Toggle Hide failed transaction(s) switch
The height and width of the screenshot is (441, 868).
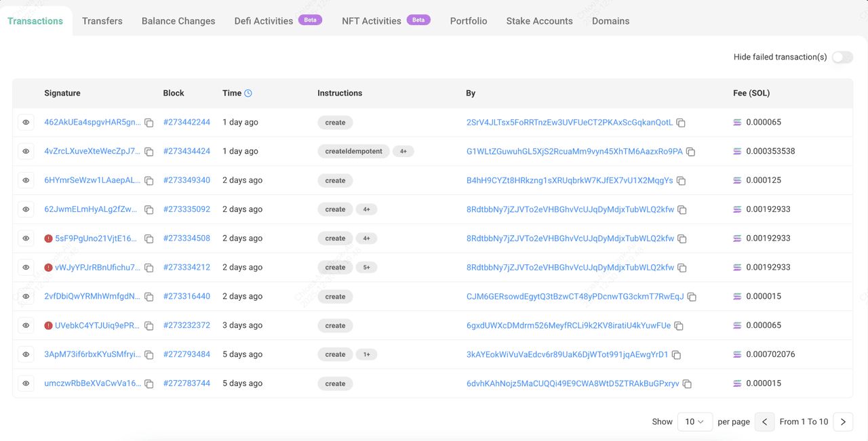click(x=842, y=57)
